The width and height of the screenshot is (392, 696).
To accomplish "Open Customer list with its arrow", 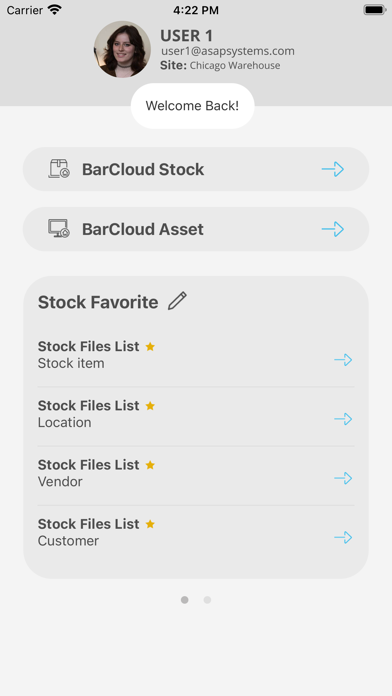I will point(343,538).
